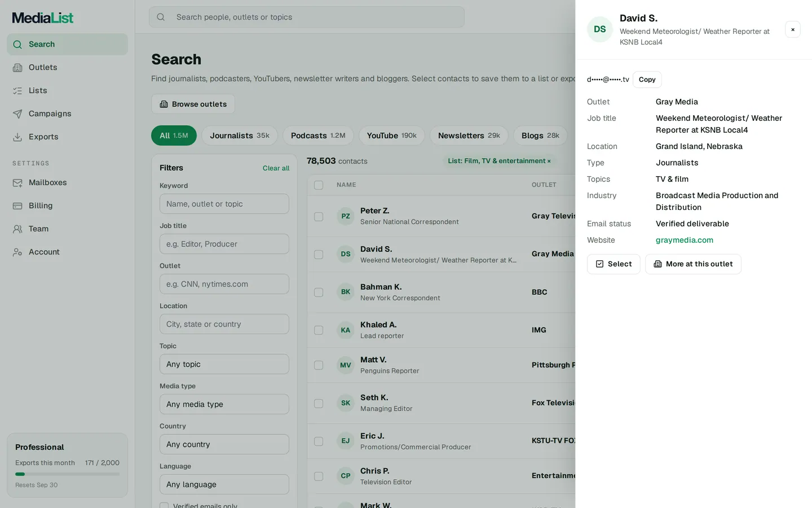Image resolution: width=812 pixels, height=508 pixels.
Task: Remove the Film, TV & entertainment list chip
Action: [x=549, y=161]
